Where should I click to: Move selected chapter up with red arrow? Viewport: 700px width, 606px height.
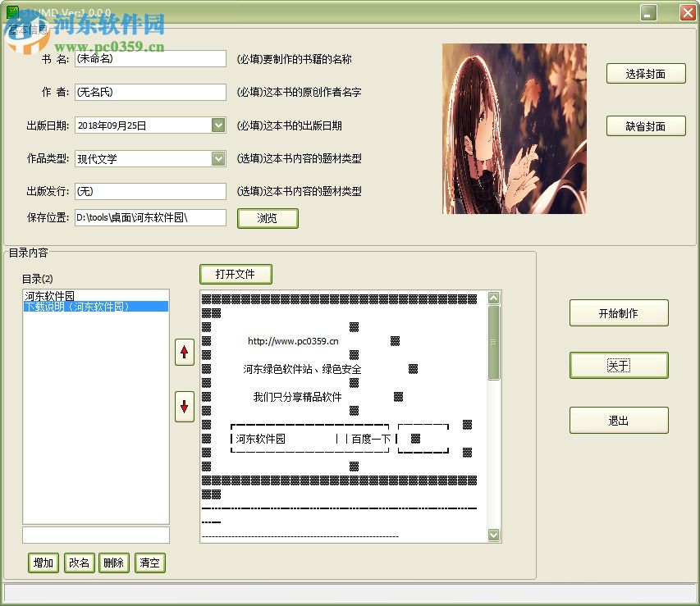pyautogui.click(x=184, y=352)
